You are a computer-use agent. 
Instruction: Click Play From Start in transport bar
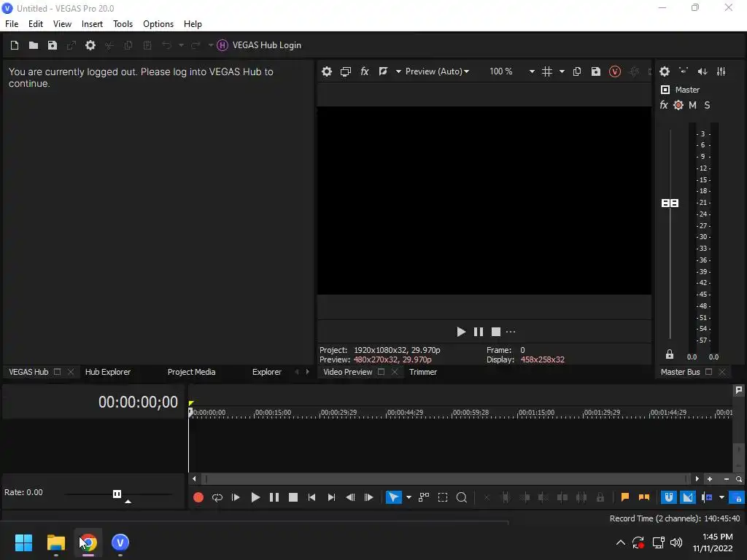click(x=236, y=497)
